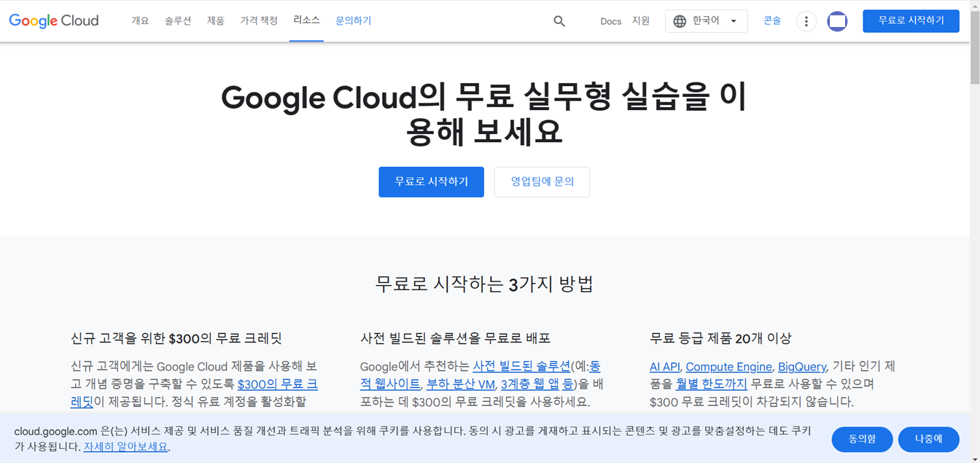
Task: Click heading 무료로 시작하는 3가지 방법
Action: point(484,284)
